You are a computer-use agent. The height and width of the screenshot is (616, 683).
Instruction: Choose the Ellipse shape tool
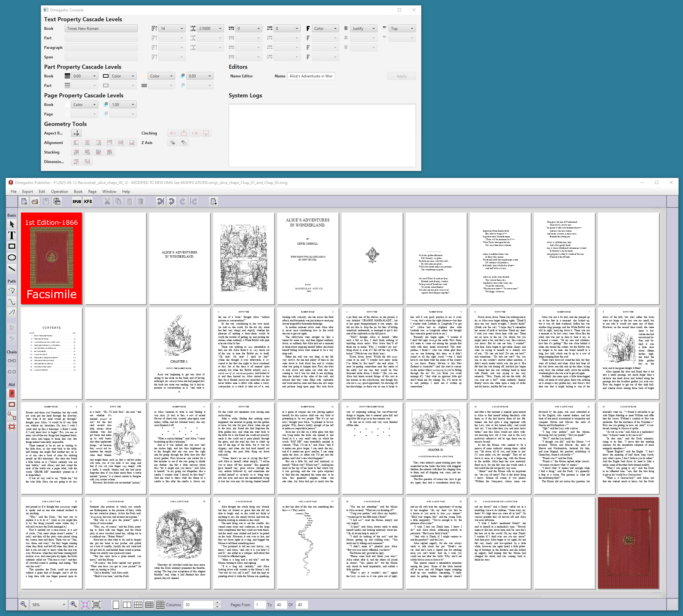point(12,258)
